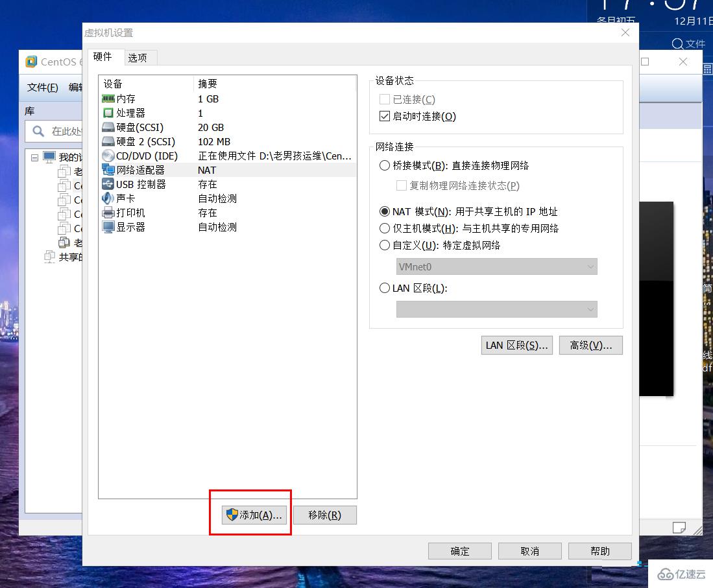Open 高级(V)... network settings

590,346
